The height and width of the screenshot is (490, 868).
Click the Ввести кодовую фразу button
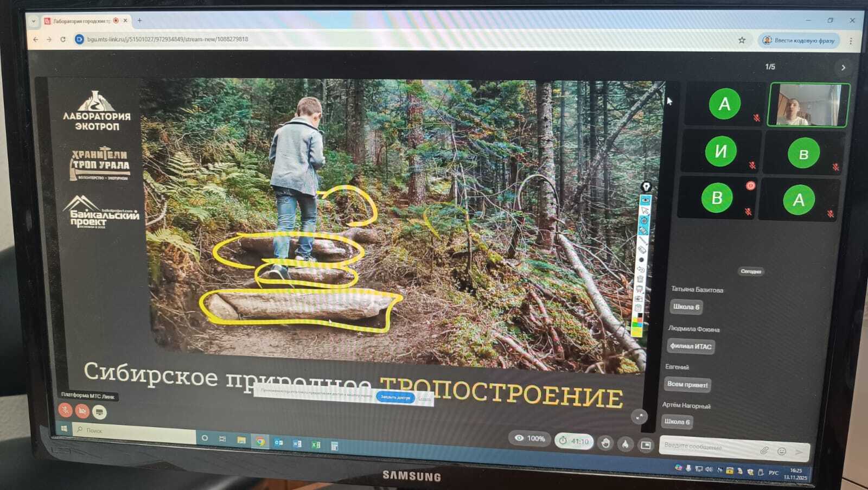tap(799, 41)
